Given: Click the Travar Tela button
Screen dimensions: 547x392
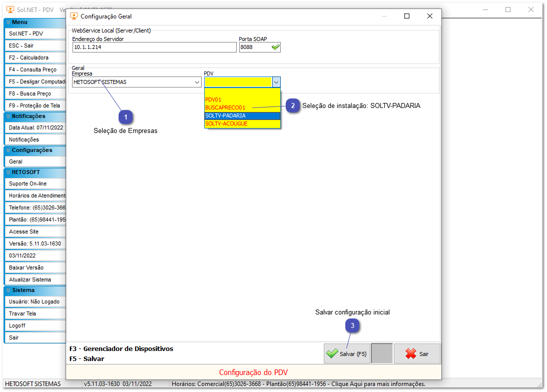Looking at the screenshot, I should (x=35, y=314).
